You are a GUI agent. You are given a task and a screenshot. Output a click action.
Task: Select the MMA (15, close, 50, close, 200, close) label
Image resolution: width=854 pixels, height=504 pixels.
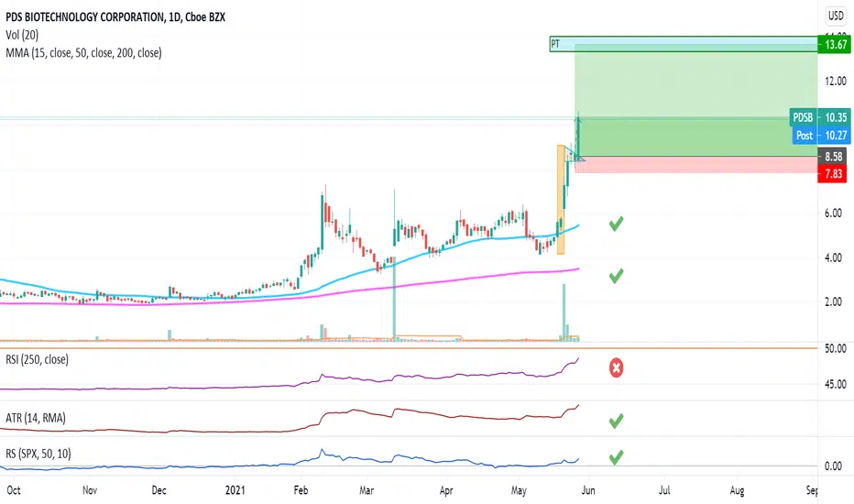click(83, 53)
